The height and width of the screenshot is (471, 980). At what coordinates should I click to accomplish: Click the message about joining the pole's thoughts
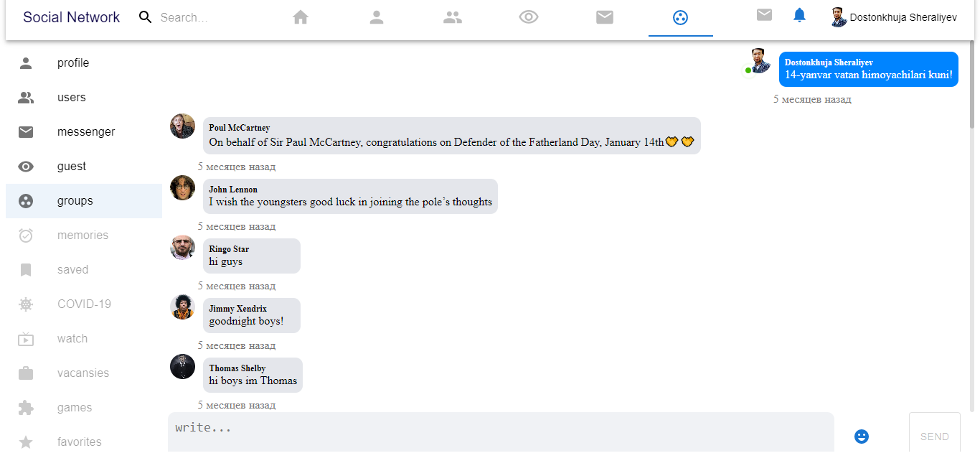click(x=351, y=202)
